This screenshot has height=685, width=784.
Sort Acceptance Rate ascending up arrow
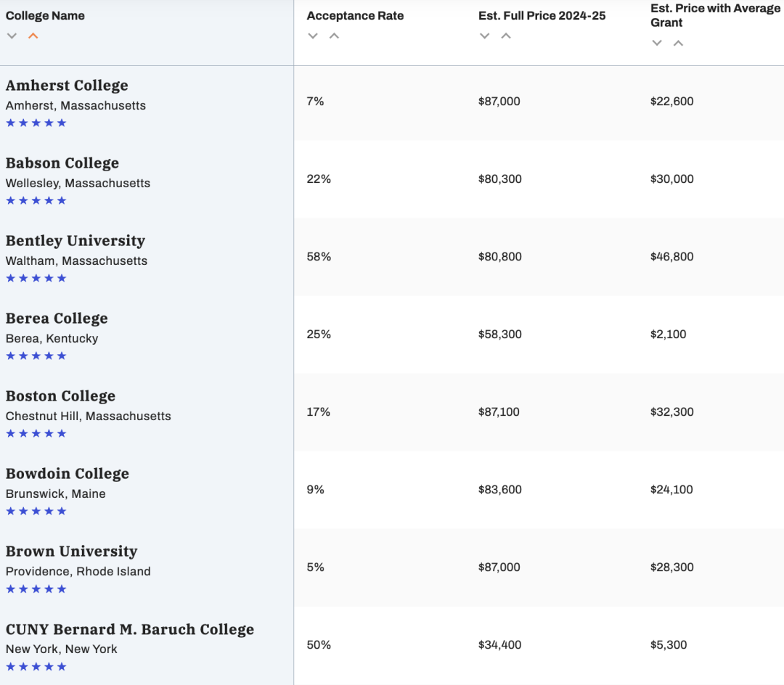(x=335, y=36)
